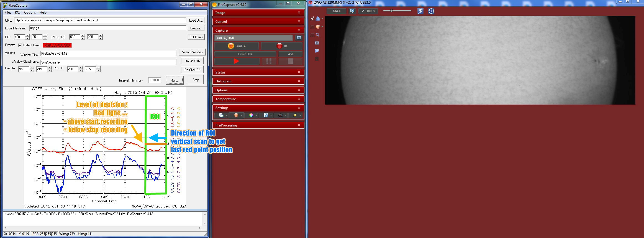This screenshot has height=238, width=644.
Task: Open reticle crosshair settings icon
Action: (236, 115)
